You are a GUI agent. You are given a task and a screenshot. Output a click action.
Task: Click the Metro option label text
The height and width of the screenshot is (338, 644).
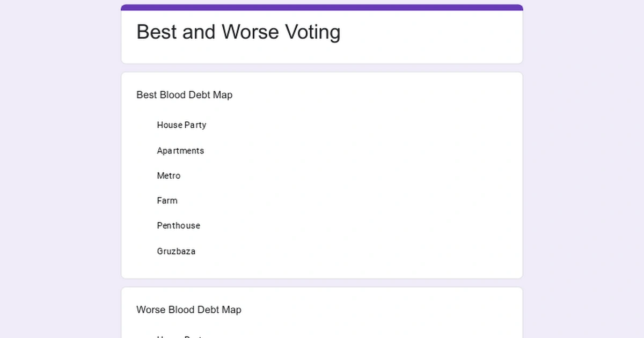click(x=169, y=175)
